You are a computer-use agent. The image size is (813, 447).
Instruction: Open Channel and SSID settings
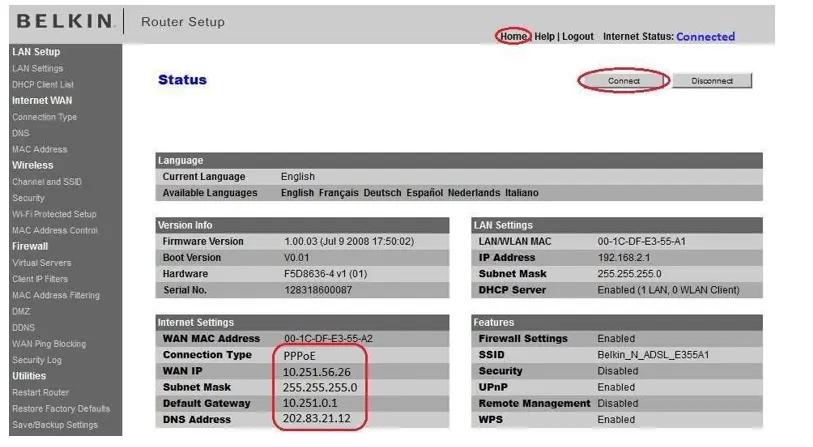(x=47, y=182)
